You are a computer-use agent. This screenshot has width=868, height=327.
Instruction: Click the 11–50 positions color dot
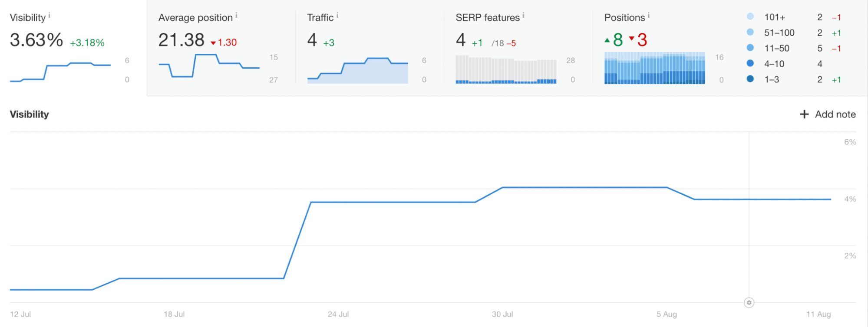point(750,48)
